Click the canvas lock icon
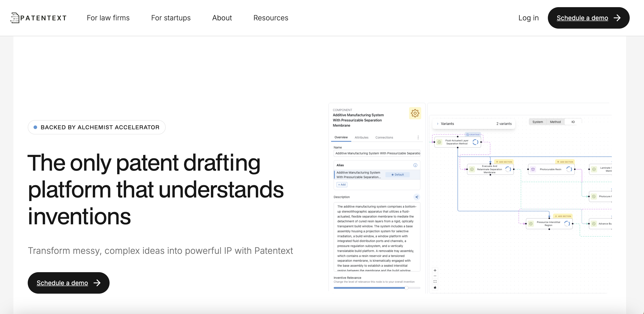Screen dimensions: 644x314 coord(435,287)
